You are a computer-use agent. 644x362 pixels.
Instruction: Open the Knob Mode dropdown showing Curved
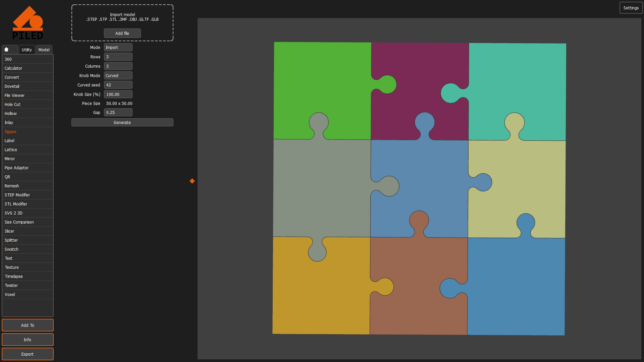coord(118,76)
